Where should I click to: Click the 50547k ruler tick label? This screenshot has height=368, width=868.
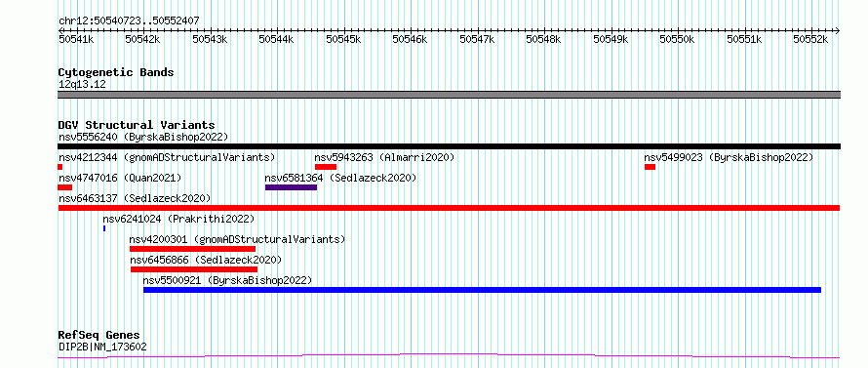pyautogui.click(x=477, y=39)
